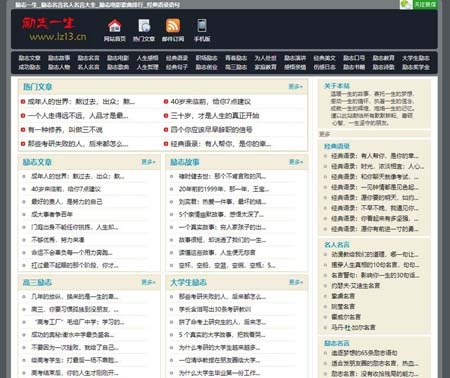The width and height of the screenshot is (450, 378).
Task: Click 更多 in the 大学生励志 section header
Action: click(296, 282)
